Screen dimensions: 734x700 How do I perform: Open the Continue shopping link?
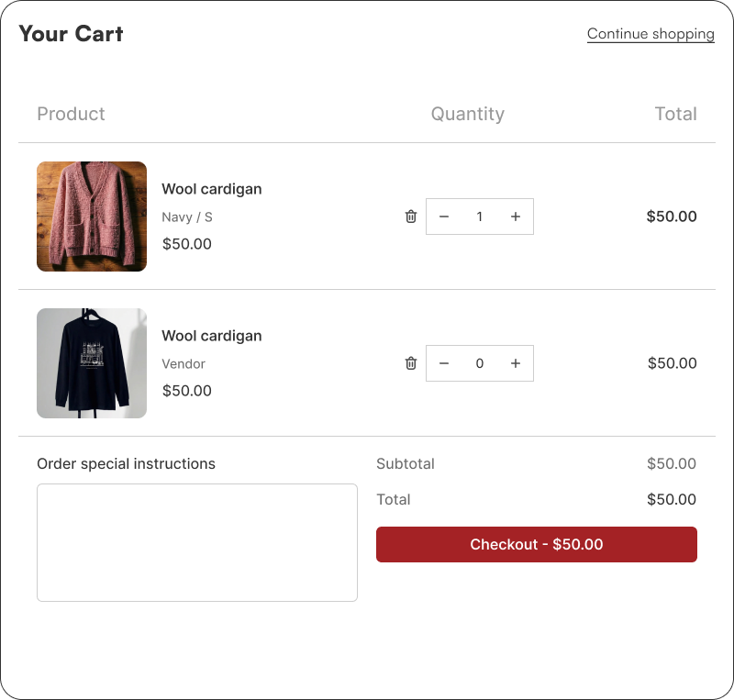click(651, 34)
